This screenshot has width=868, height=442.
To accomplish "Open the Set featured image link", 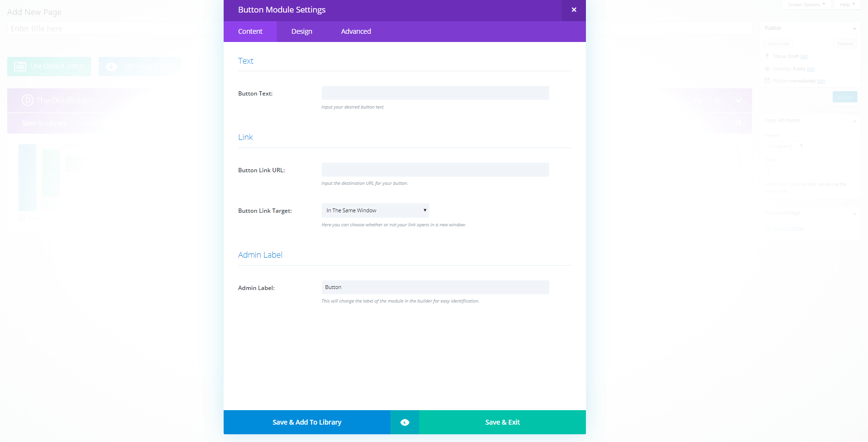I will coord(784,227).
